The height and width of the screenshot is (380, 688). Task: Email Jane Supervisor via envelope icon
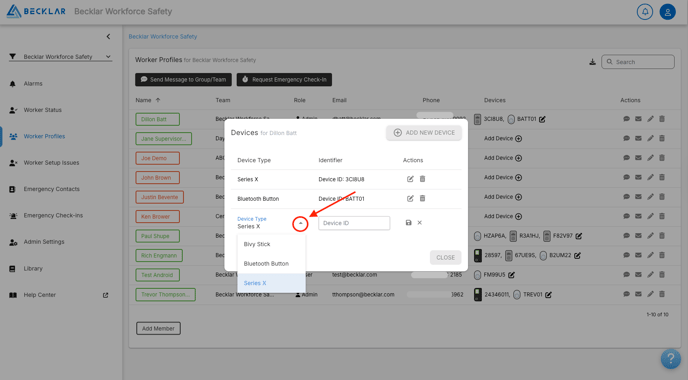[x=638, y=138]
